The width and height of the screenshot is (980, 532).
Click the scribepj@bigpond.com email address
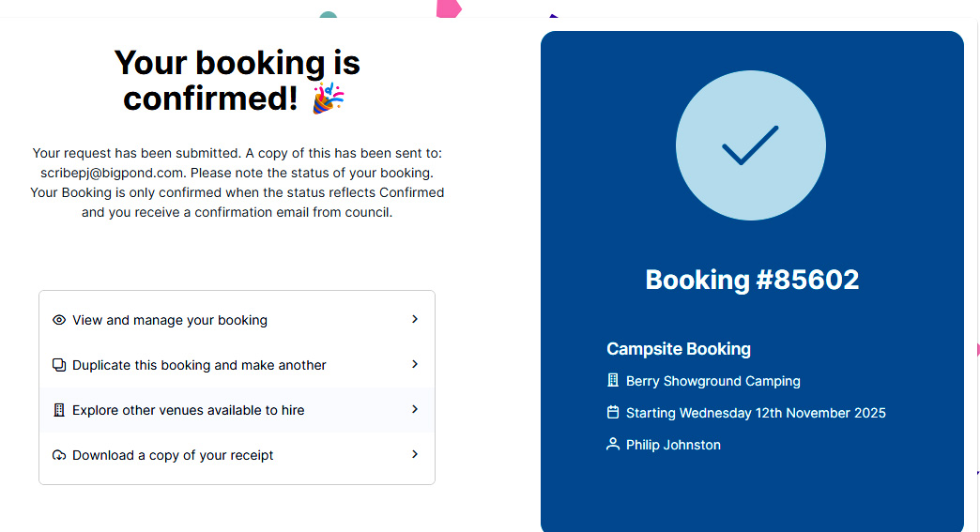pyautogui.click(x=113, y=173)
